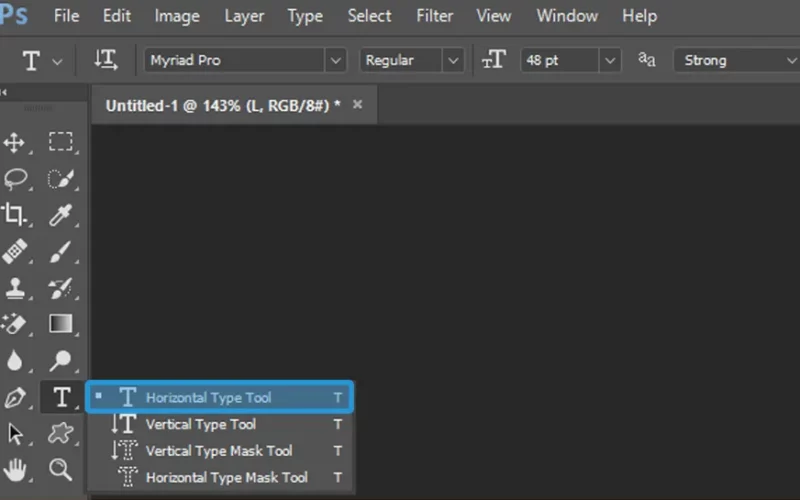The height and width of the screenshot is (500, 800).
Task: Select the Quick Selection tool
Action: (61, 179)
